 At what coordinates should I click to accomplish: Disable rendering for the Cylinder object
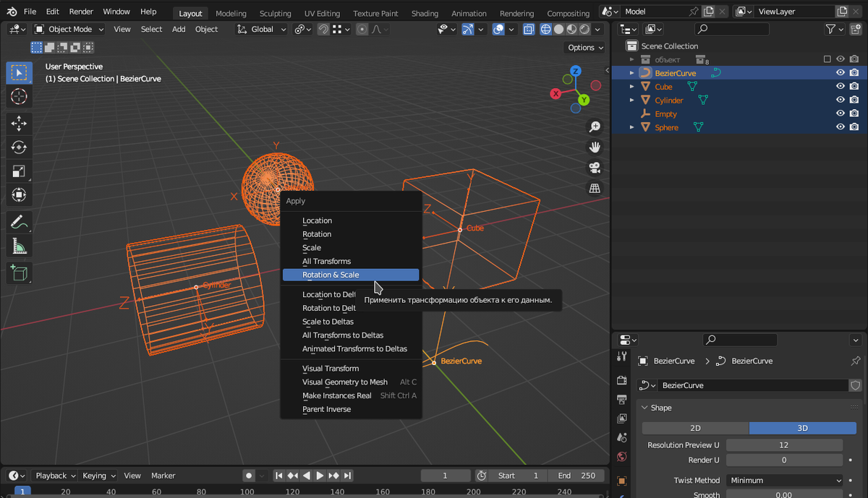click(854, 100)
